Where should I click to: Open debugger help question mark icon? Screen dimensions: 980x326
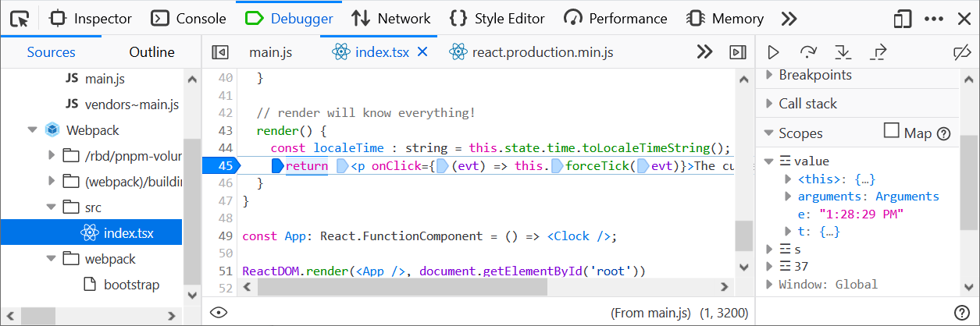(962, 312)
